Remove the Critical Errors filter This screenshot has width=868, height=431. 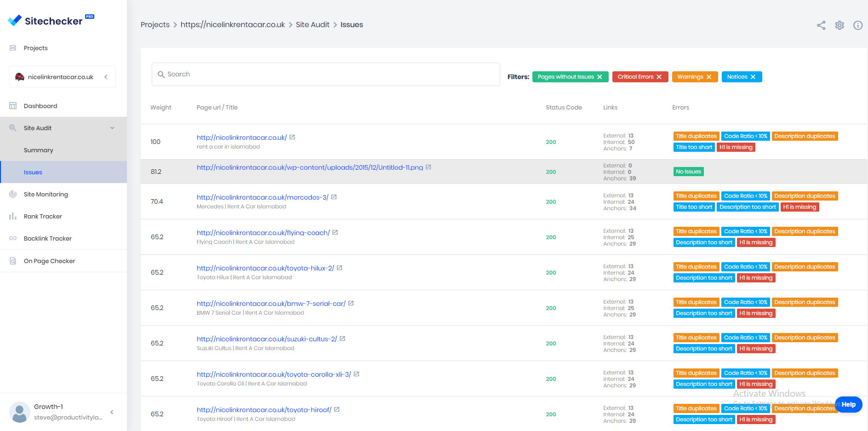pyautogui.click(x=659, y=77)
